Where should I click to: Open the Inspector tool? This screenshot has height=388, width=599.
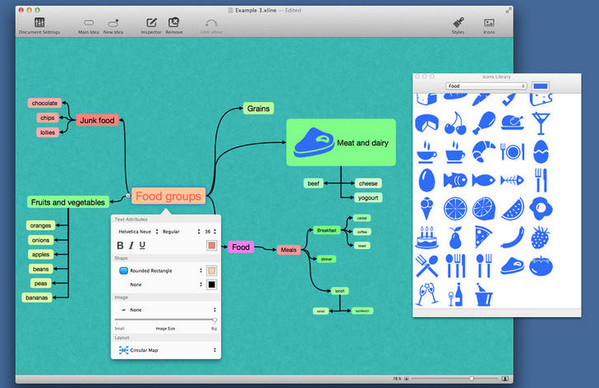point(151,26)
